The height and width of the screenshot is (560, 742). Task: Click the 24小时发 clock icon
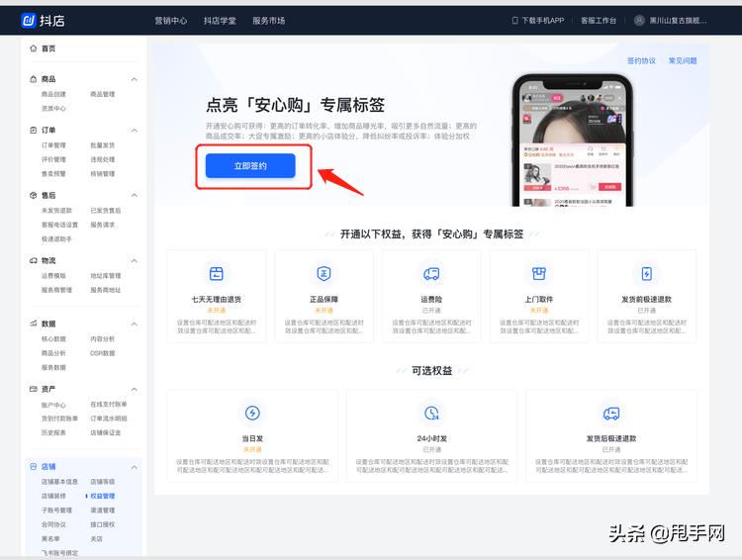click(x=431, y=413)
